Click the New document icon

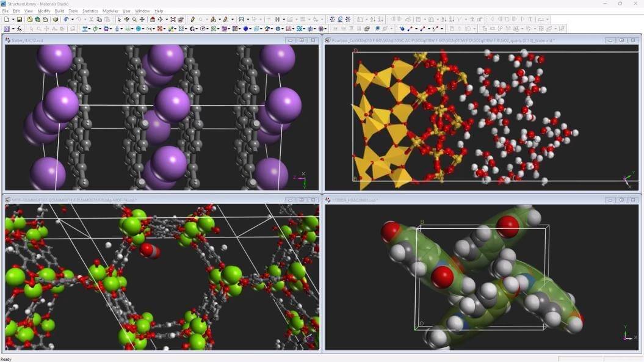click(5, 20)
